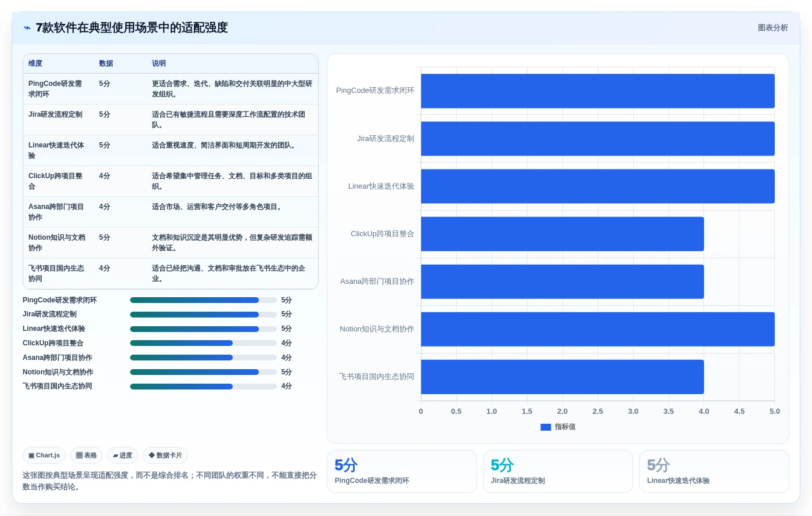
Task: Select the Notion知识与文档协作 table row name
Action: click(57, 243)
